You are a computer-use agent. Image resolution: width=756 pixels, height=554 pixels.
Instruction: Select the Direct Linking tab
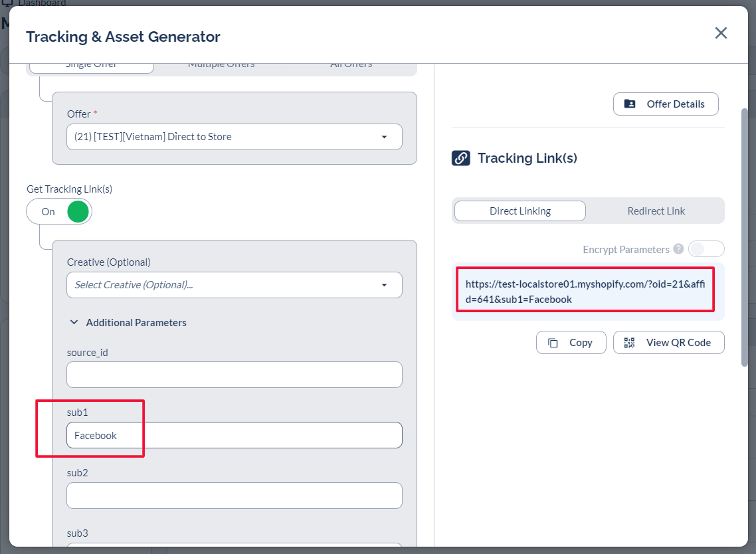520,211
